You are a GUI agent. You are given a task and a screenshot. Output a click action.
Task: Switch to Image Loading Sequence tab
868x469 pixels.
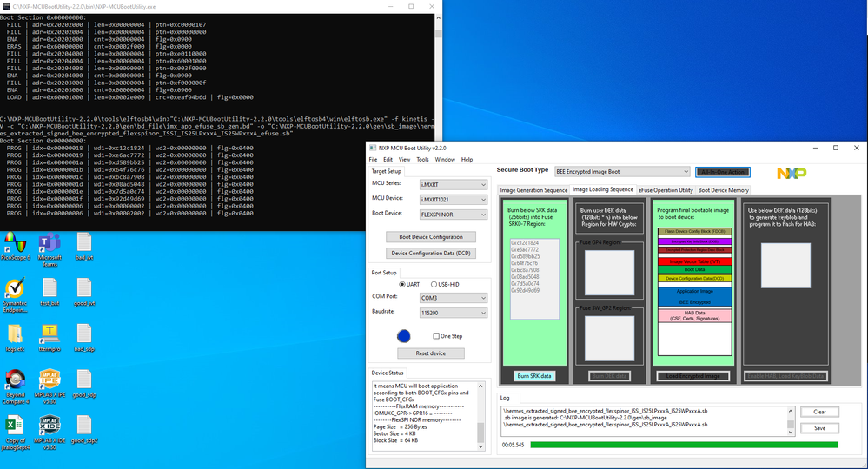tap(603, 189)
